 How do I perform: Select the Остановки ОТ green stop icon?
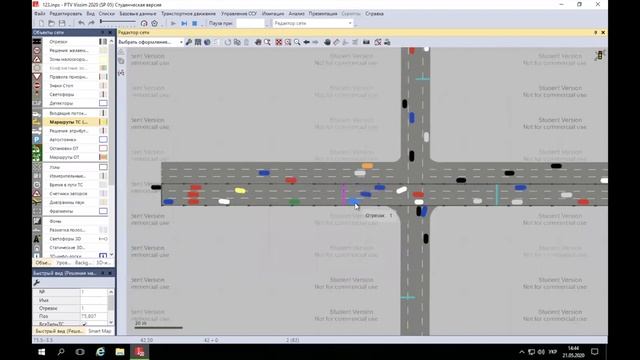[37, 149]
